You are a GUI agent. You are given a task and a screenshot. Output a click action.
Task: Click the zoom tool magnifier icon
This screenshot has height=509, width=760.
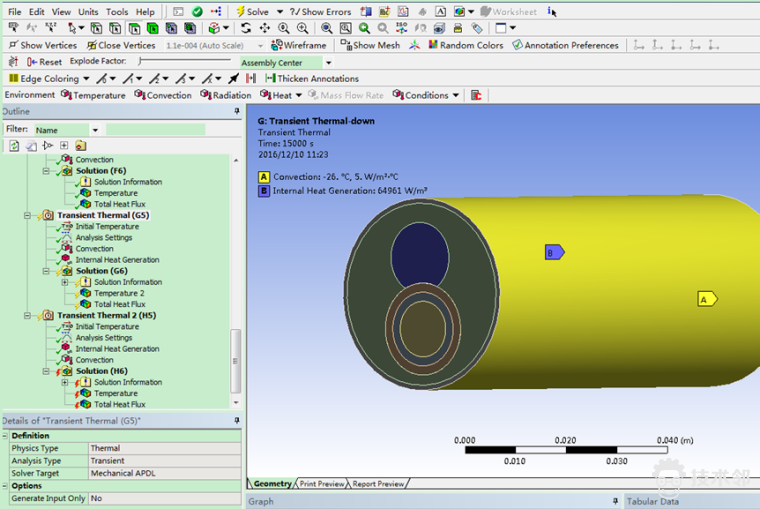284,28
